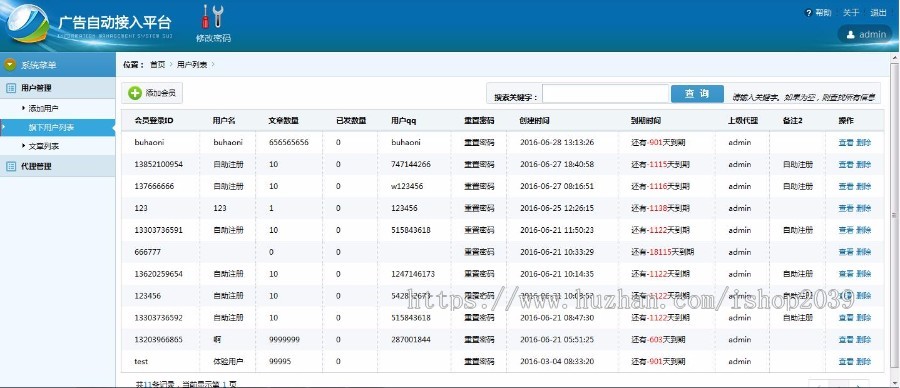
Task: Click the platform globe logo
Action: (28, 24)
